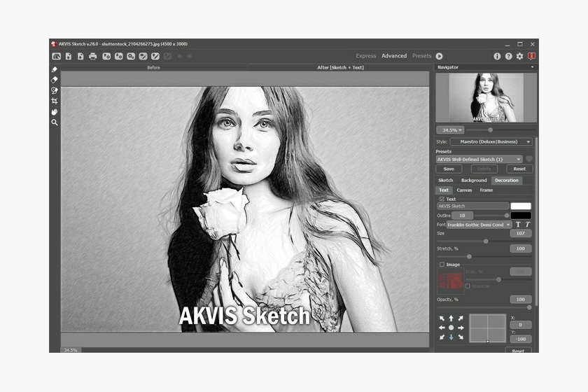Align text to top-right arrow
Image resolution: width=588 pixels, height=392 pixels.
[x=461, y=318]
